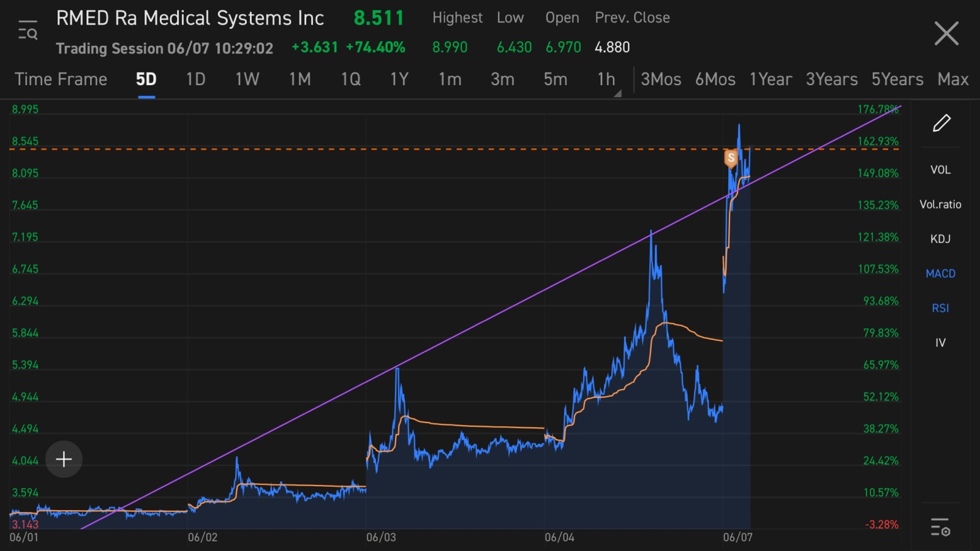This screenshot has width=980, height=551.
Task: Tap the 176.78% percent axis label
Action: [x=878, y=110]
